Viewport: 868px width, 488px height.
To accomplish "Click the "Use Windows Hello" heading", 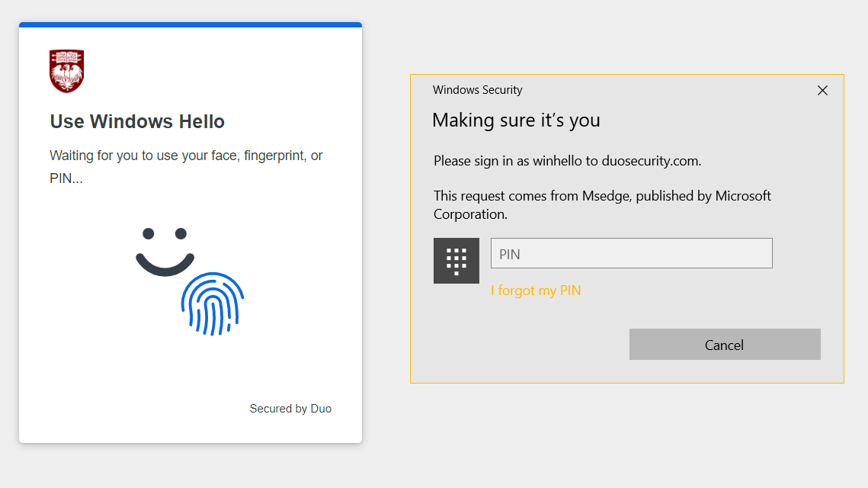I will coord(137,122).
